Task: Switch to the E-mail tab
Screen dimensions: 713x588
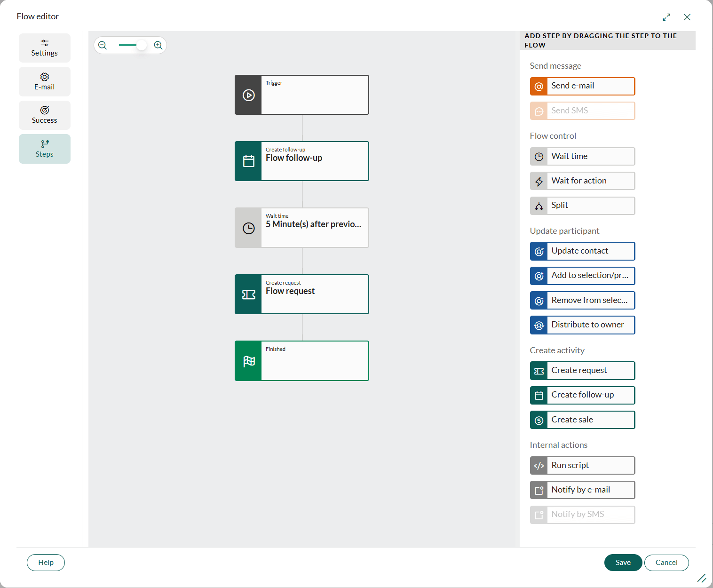Action: pyautogui.click(x=45, y=81)
